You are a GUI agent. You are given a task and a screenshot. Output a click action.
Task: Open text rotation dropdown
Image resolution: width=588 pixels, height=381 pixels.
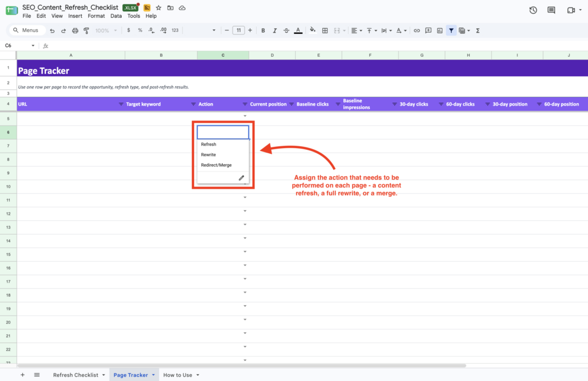point(401,31)
